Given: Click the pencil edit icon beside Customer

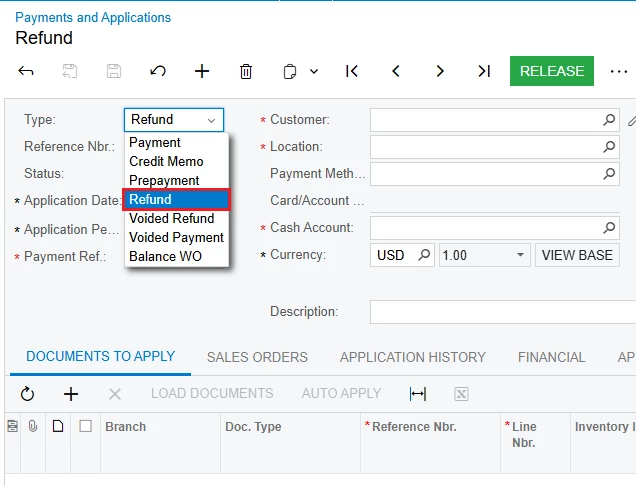Looking at the screenshot, I should [632, 120].
